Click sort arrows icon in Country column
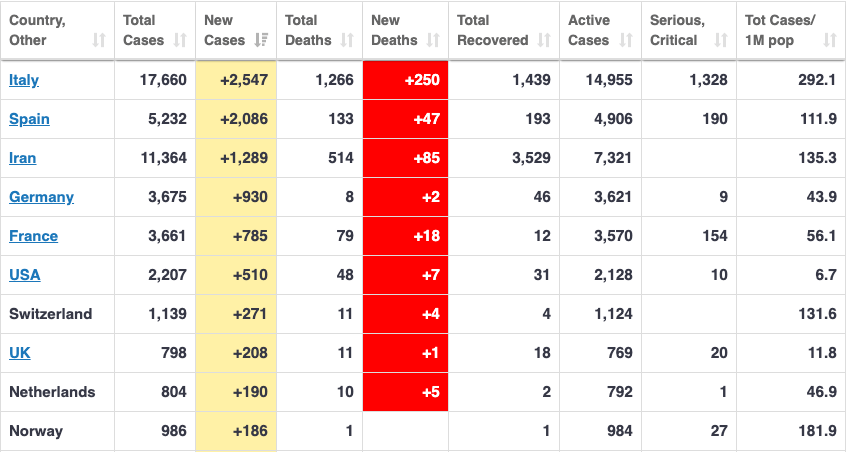This screenshot has height=452, width=846. 98,40
